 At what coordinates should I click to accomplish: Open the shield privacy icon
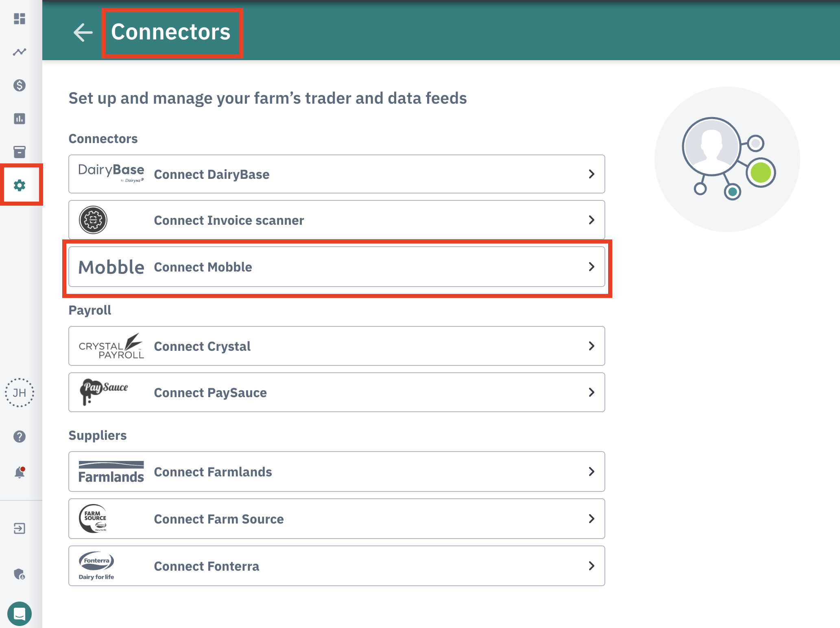(20, 574)
